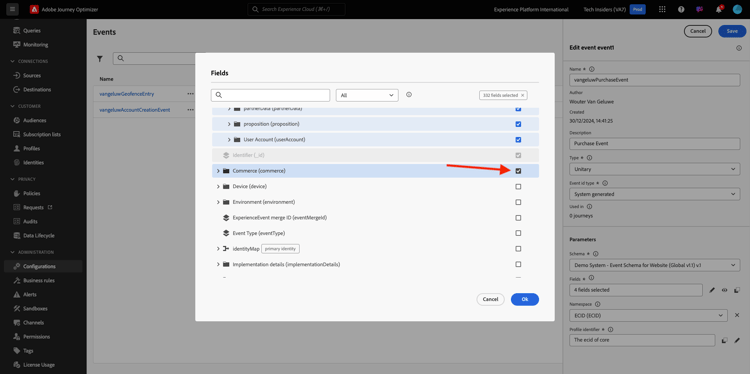Expand the Implementation details node
The image size is (750, 374).
[218, 264]
